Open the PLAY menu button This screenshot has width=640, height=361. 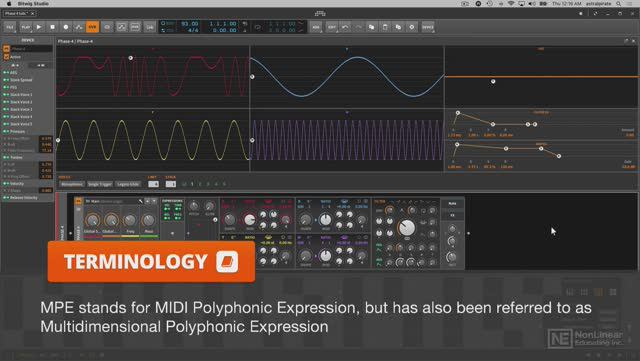[25, 27]
